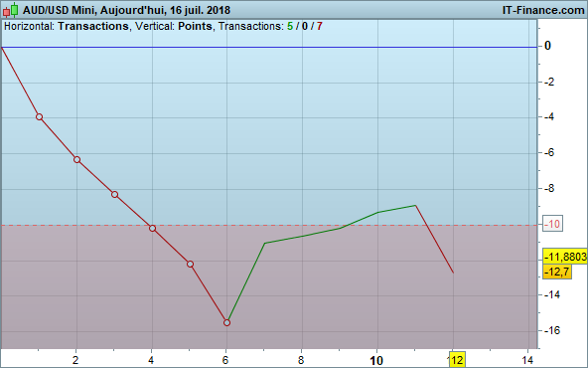Viewport: 588px width, 368px height.
Task: Click the highlighted 12 on horizontal axis
Action: tap(457, 360)
